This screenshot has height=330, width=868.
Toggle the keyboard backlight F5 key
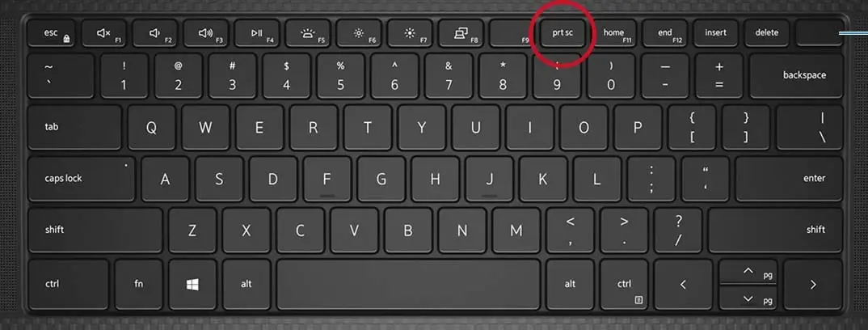307,33
